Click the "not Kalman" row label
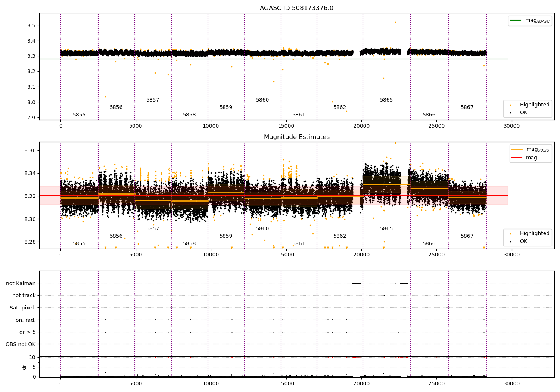The width and height of the screenshot is (560, 392). point(21,283)
